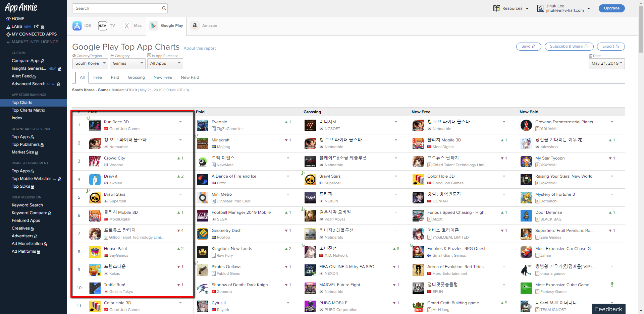
Task: Click the search magnifier icon
Action: tap(164, 8)
